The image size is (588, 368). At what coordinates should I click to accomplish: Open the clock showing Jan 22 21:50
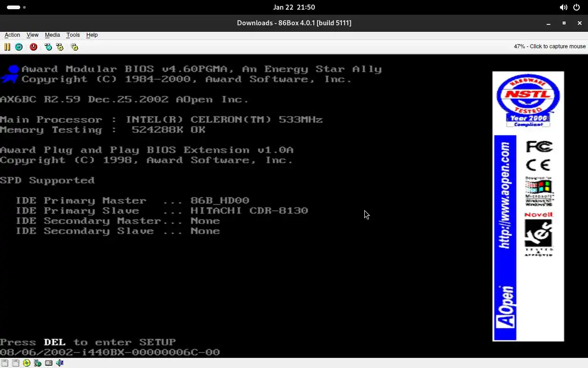[x=294, y=7]
